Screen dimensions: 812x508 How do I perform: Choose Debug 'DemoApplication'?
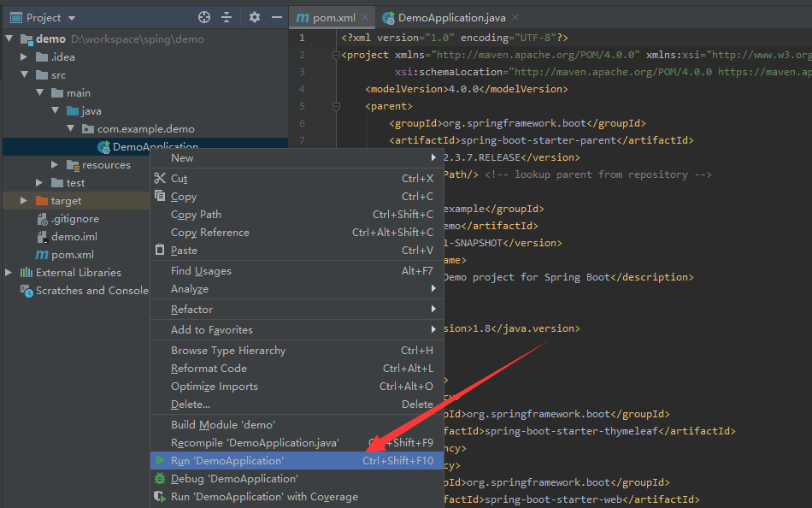pos(297,478)
